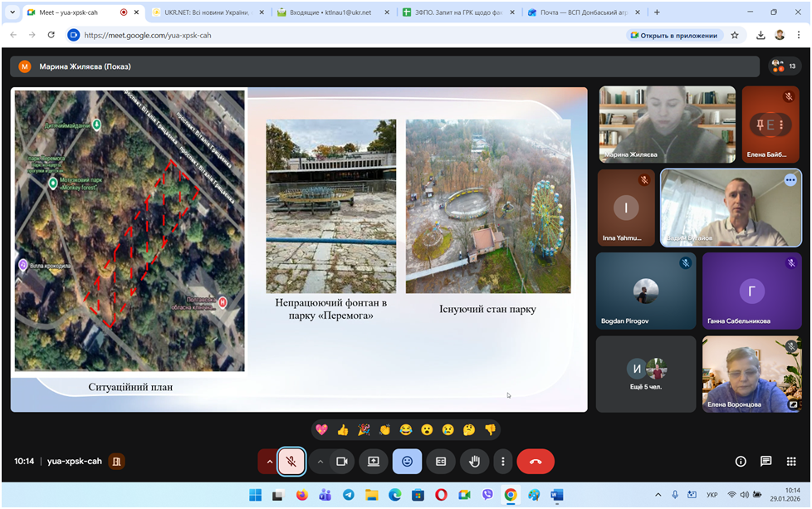
Task: Show meeting details info icon
Action: coord(741,462)
